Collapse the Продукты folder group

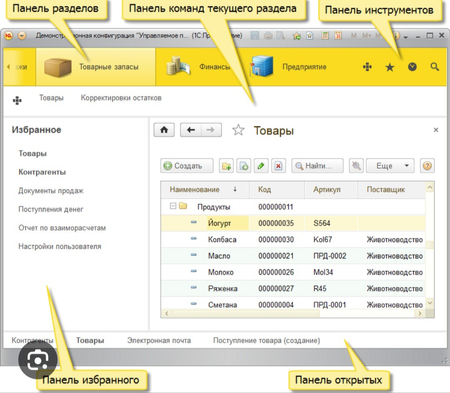[x=173, y=206]
